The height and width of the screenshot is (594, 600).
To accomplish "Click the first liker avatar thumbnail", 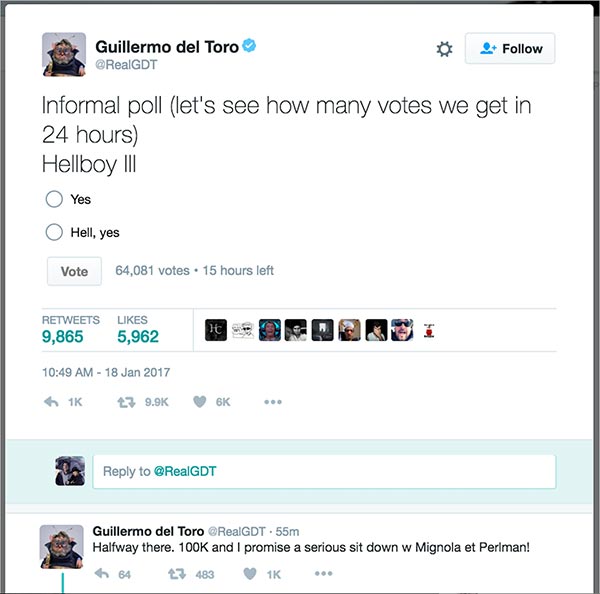I will pos(216,330).
